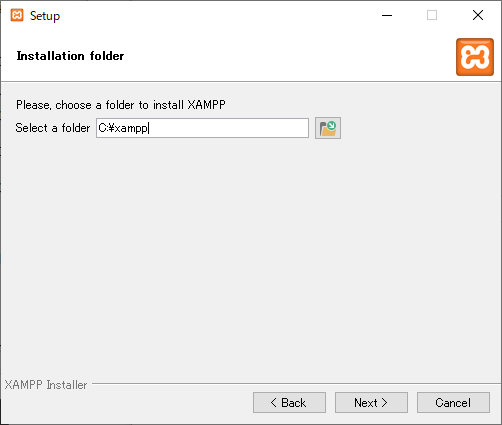The height and width of the screenshot is (425, 502).
Task: Minimize the Setup installer window
Action: tap(387, 15)
